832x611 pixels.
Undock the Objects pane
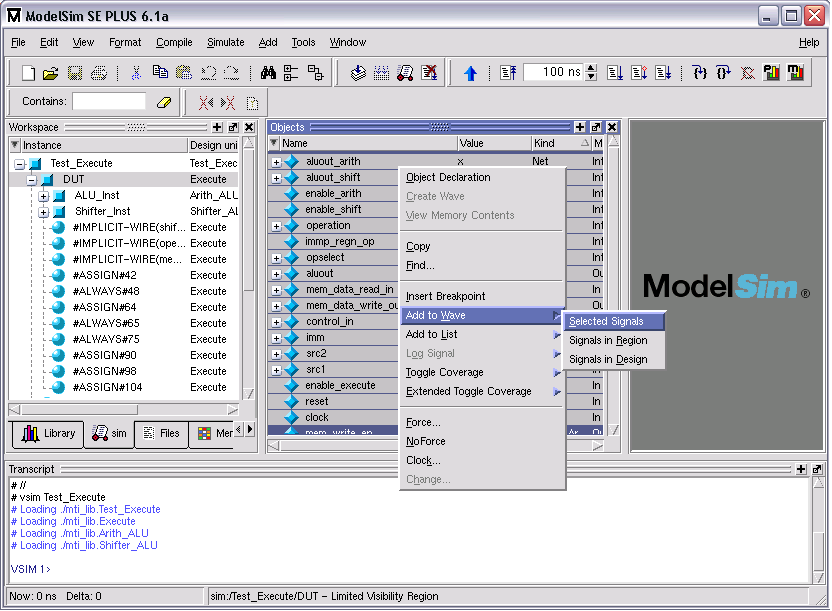coord(596,127)
